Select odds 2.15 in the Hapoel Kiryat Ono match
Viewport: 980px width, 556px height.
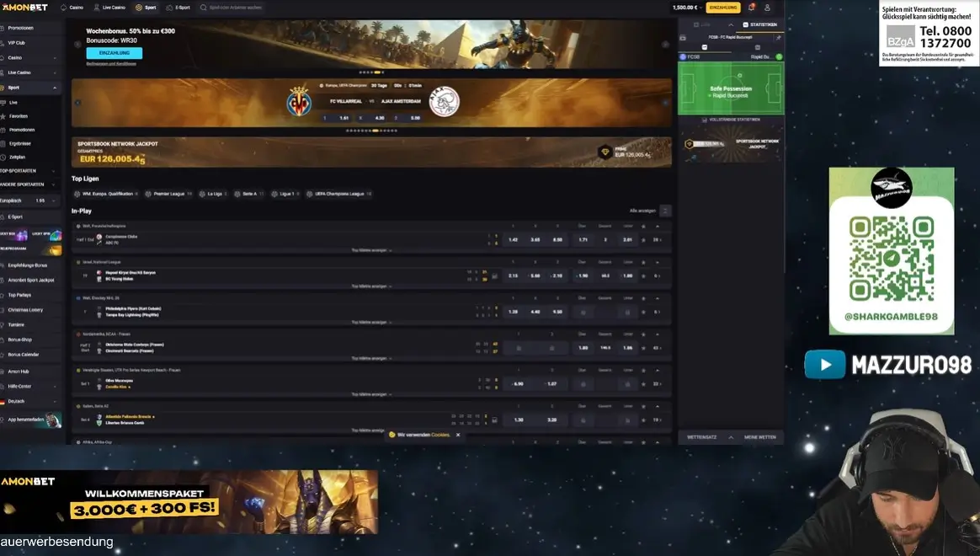(x=513, y=275)
